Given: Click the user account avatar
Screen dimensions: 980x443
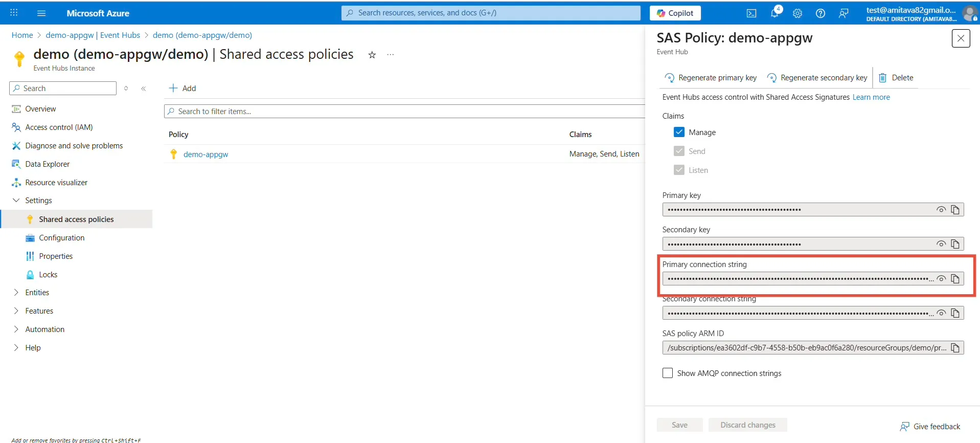Looking at the screenshot, I should [969, 13].
